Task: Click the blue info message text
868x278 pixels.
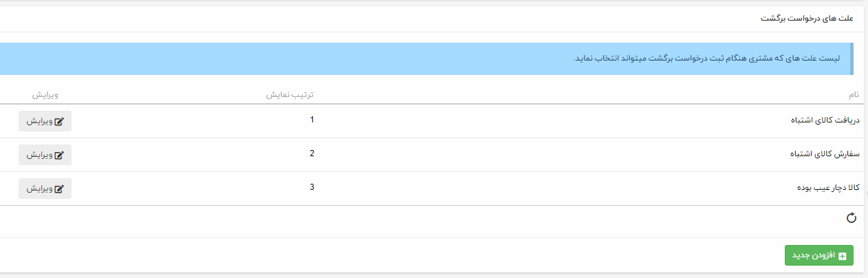Action: (707, 58)
